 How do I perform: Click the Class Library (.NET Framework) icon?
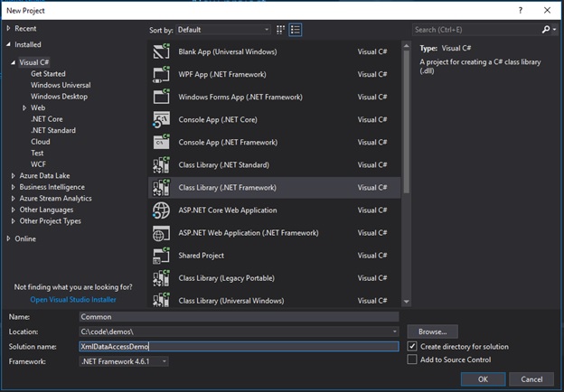coord(161,188)
